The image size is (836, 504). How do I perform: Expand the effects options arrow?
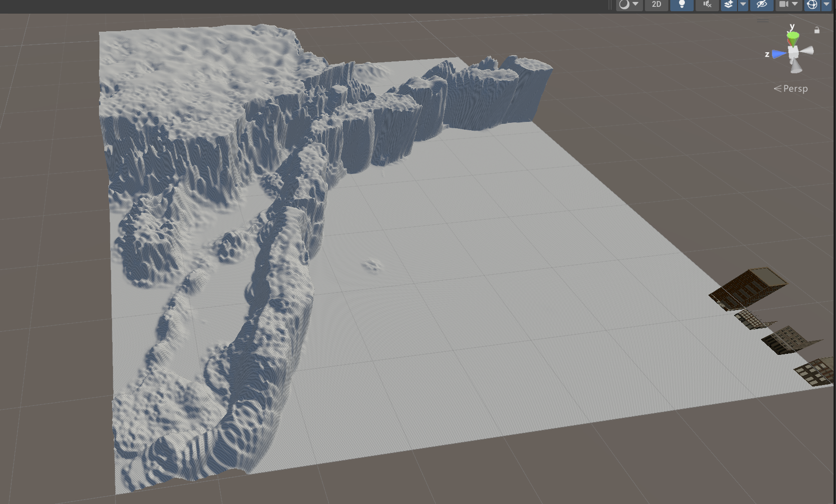(x=743, y=4)
